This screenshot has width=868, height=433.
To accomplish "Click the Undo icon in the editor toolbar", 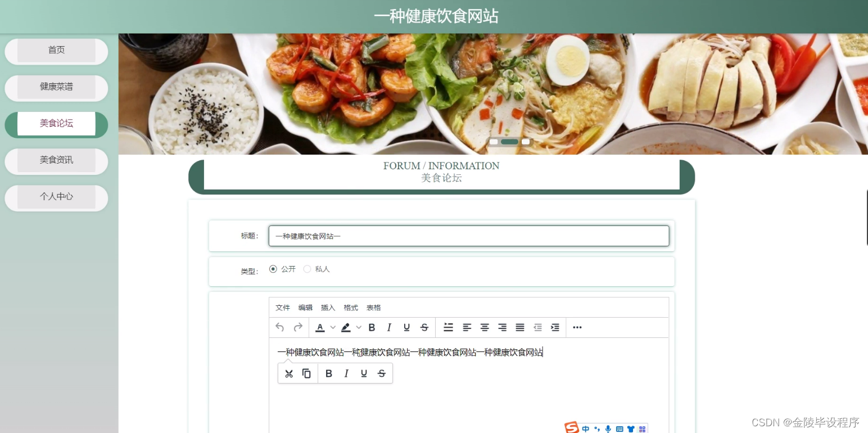I will coord(279,327).
